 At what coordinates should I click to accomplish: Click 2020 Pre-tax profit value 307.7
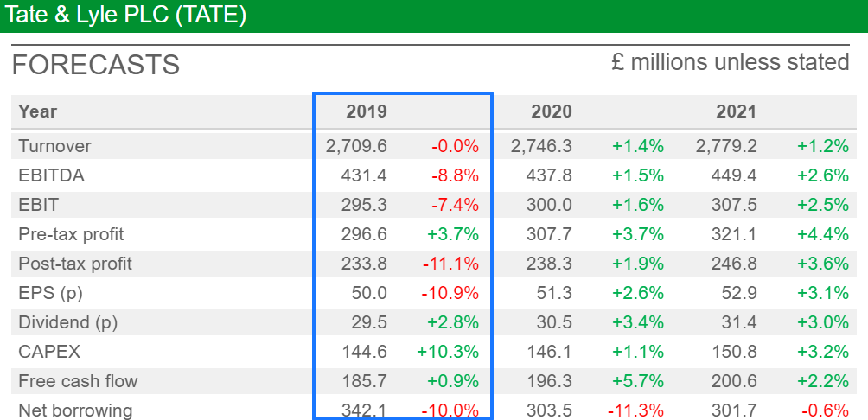549,234
